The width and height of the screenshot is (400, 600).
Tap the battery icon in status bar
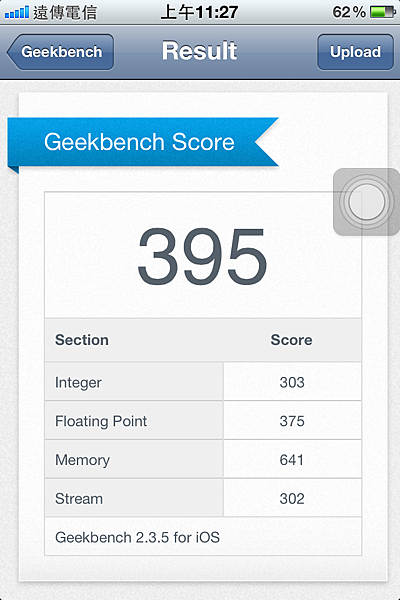[383, 12]
